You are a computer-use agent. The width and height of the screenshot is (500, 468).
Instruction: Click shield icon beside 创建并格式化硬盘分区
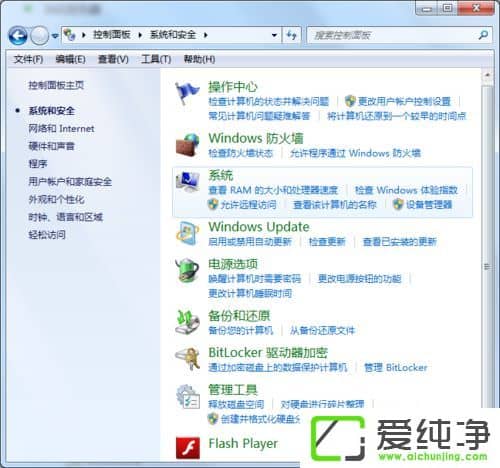click(213, 419)
